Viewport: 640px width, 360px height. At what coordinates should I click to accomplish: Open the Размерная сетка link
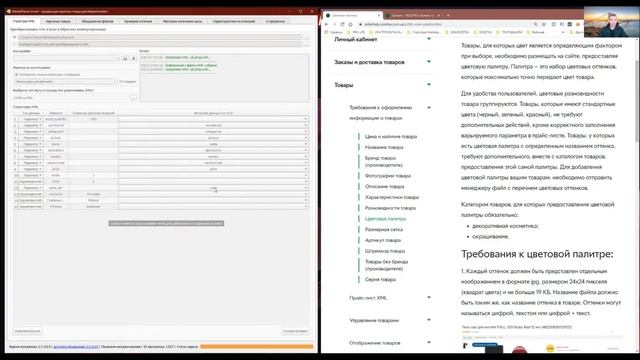[384, 229]
